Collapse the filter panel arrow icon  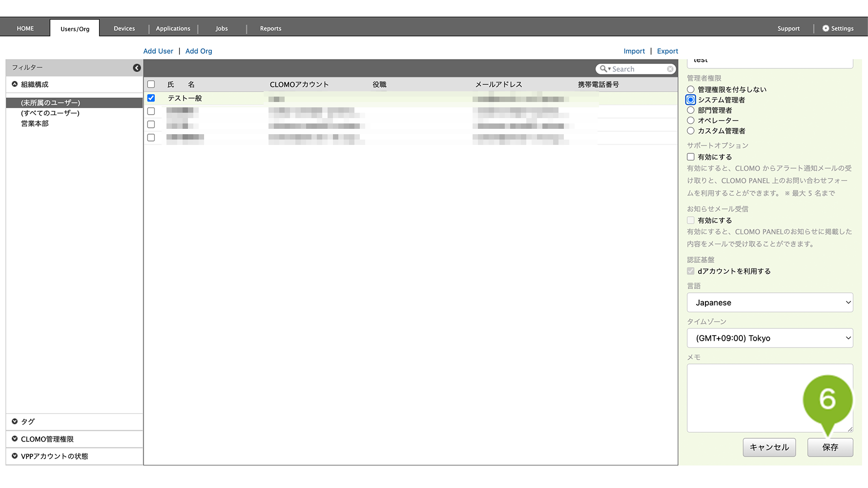pyautogui.click(x=137, y=68)
